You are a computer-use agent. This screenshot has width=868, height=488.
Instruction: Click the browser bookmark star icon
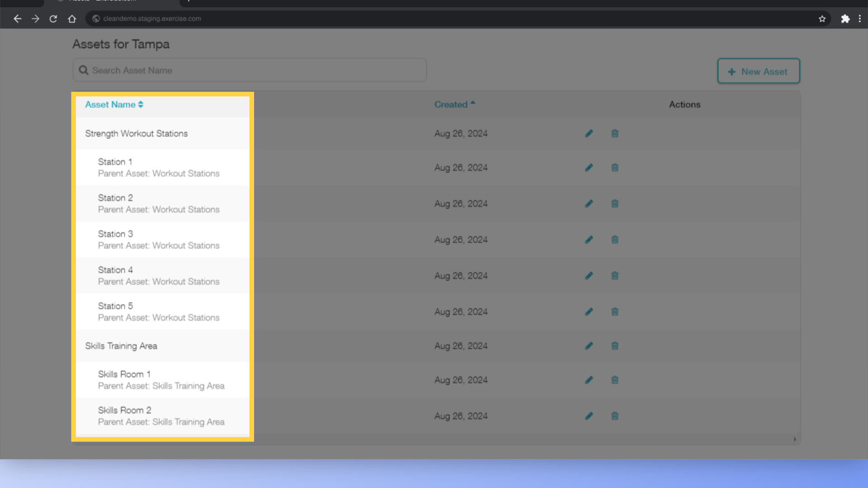(822, 19)
